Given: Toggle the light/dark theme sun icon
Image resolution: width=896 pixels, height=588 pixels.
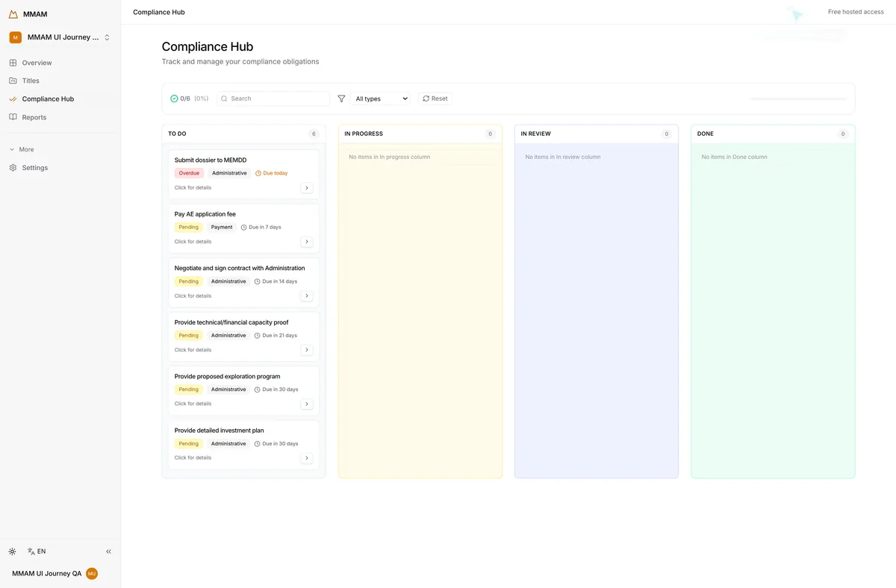Looking at the screenshot, I should point(13,551).
